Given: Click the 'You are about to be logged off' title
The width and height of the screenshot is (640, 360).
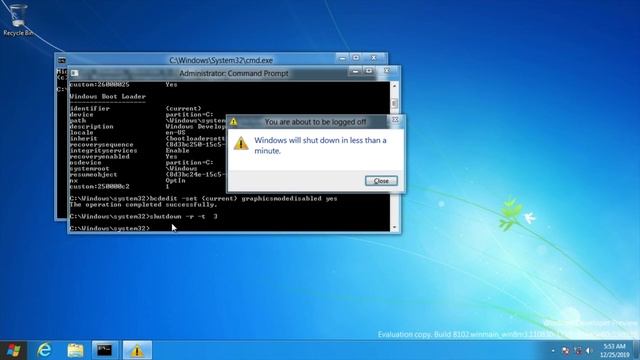Looking at the screenshot, I should coord(315,122).
